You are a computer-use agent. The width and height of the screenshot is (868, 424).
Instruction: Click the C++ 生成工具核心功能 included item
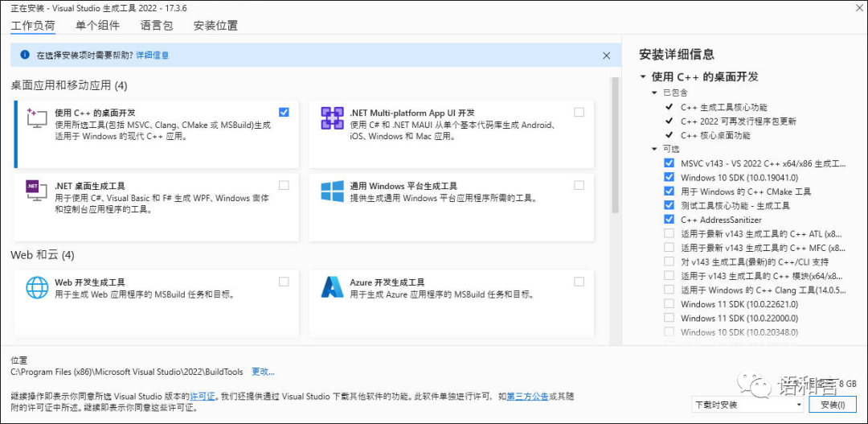[x=724, y=107]
